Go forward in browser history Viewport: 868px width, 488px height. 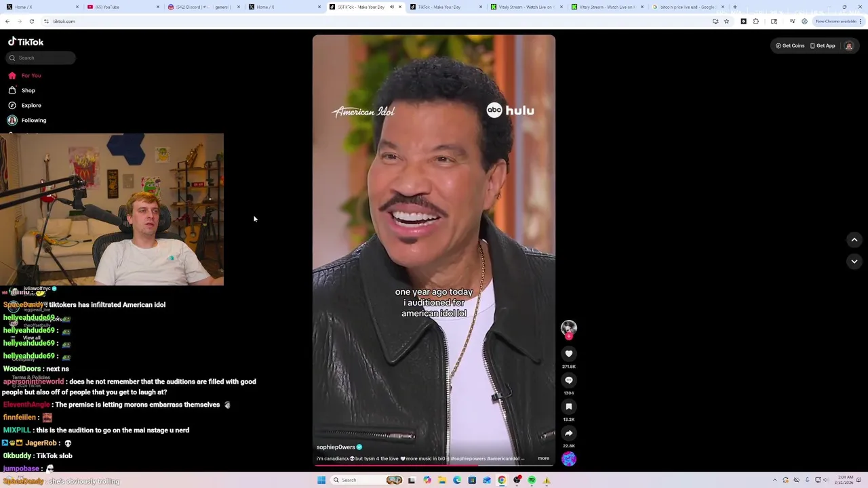pyautogui.click(x=19, y=21)
